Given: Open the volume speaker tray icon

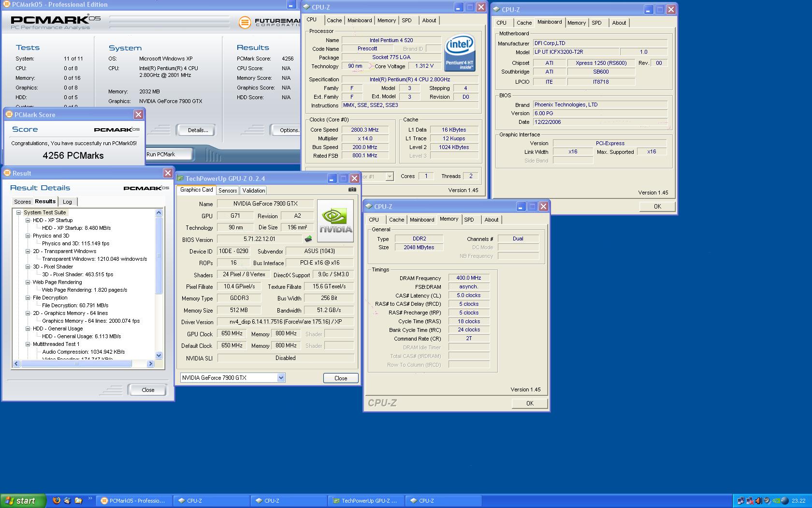Looking at the screenshot, I should pos(758,501).
